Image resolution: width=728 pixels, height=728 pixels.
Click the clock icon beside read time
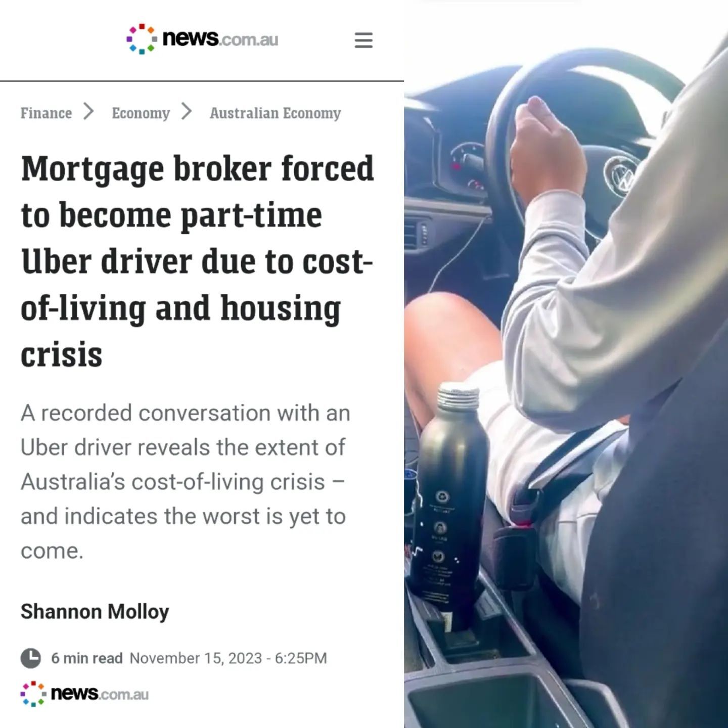point(31,658)
